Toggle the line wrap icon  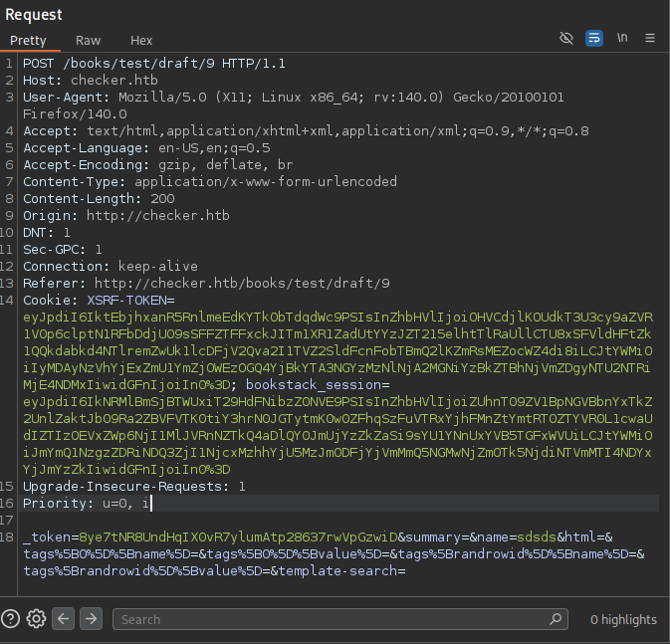point(594,39)
